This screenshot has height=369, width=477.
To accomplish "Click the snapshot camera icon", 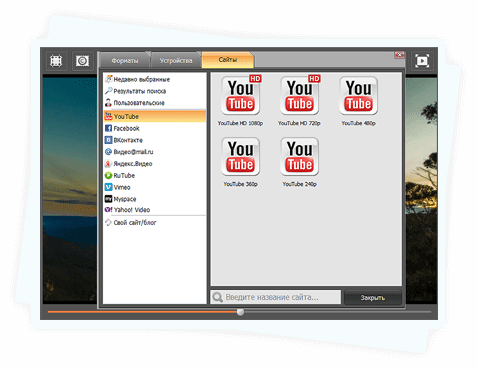I will click(x=82, y=61).
